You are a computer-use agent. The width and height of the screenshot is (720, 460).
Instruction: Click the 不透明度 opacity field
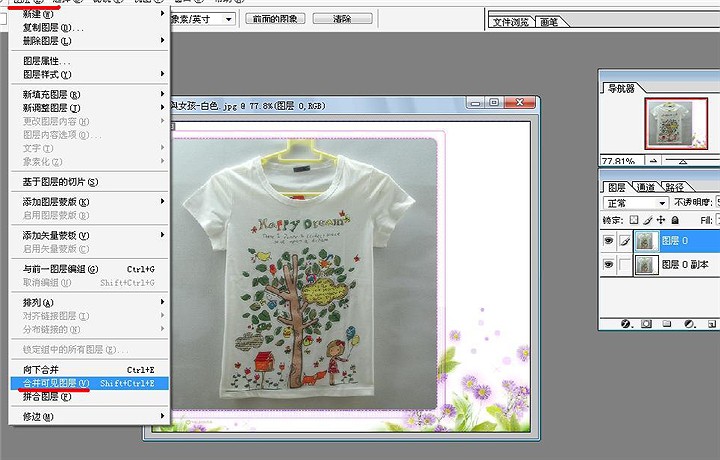point(717,202)
